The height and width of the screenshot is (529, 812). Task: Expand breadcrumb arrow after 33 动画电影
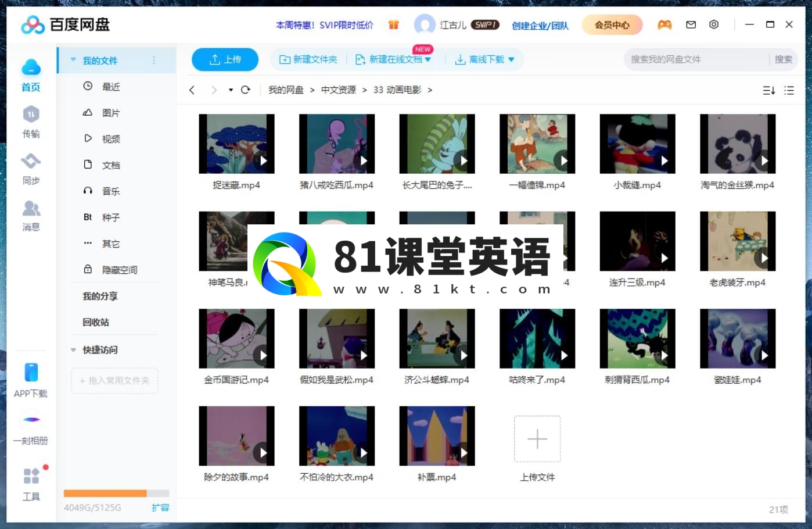pos(430,90)
